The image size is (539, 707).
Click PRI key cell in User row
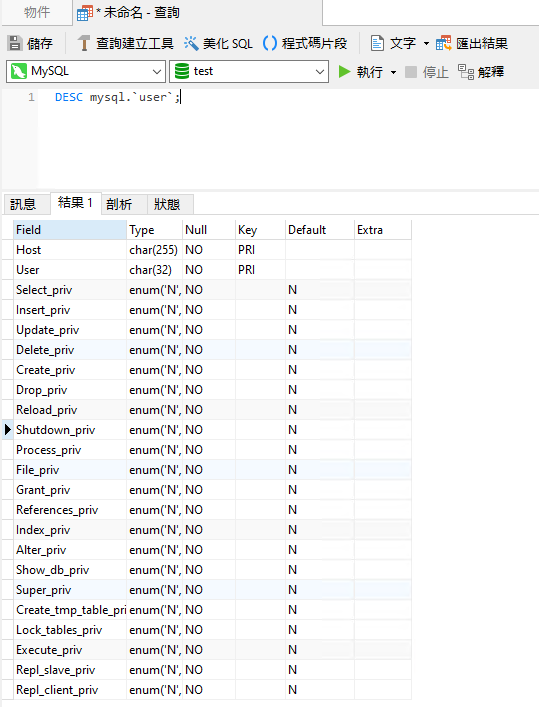point(260,270)
